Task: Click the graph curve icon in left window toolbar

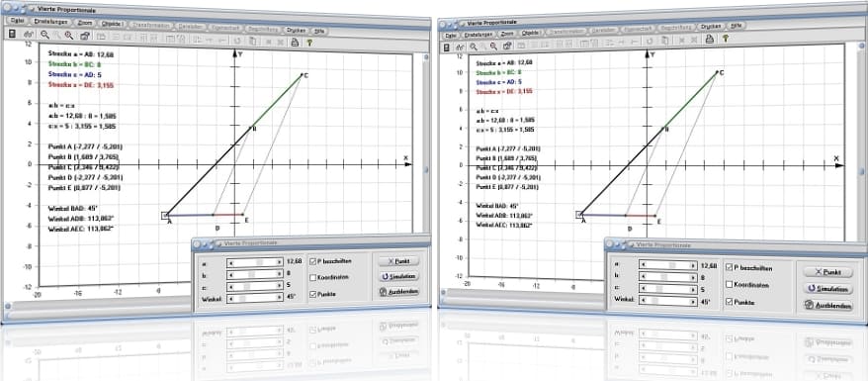Action: pyautogui.click(x=29, y=35)
